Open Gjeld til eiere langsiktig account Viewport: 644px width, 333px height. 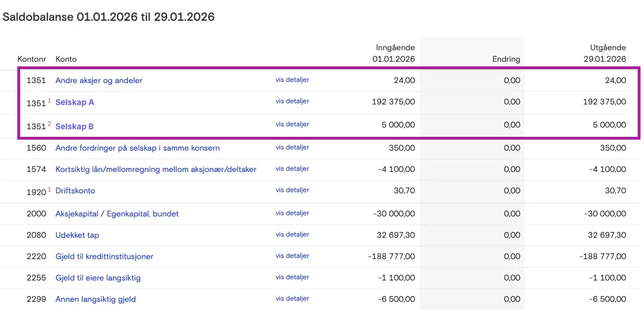pos(98,278)
